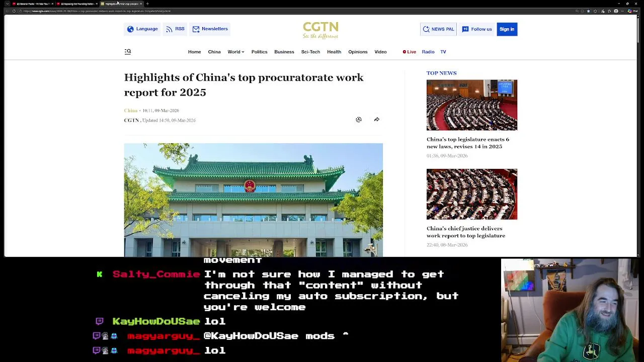Open the Business section
Image resolution: width=644 pixels, height=362 pixels.
(284, 52)
